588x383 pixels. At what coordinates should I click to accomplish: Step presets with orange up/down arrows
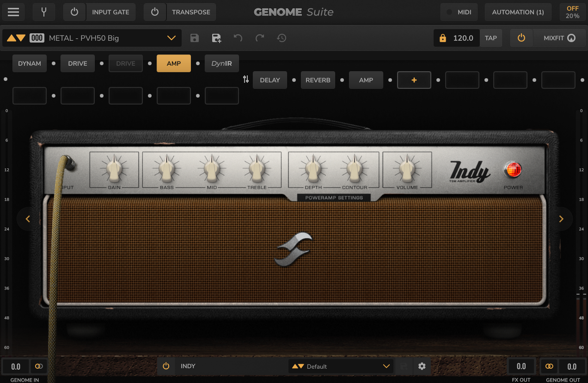(x=16, y=38)
